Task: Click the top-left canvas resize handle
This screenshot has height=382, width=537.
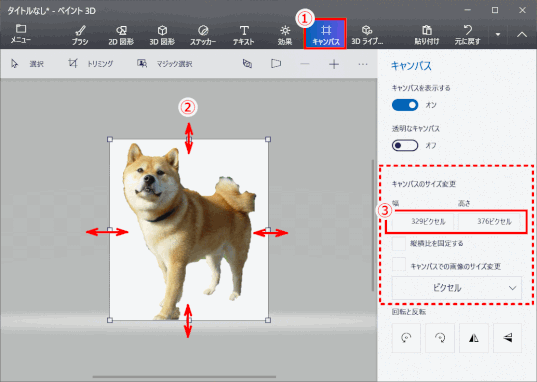Action: (x=110, y=139)
